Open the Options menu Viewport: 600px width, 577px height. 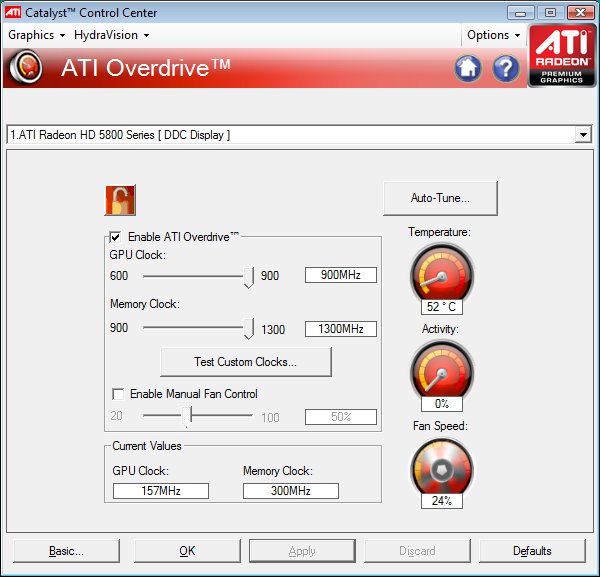point(493,35)
